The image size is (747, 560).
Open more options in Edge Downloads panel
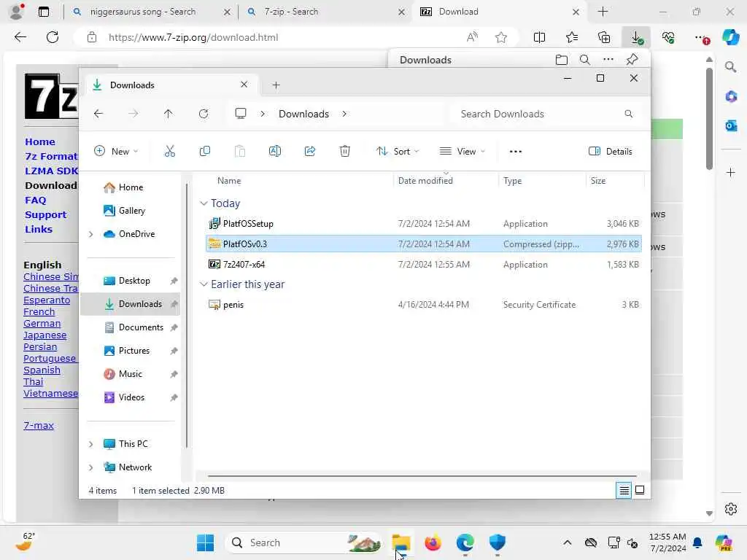(608, 60)
